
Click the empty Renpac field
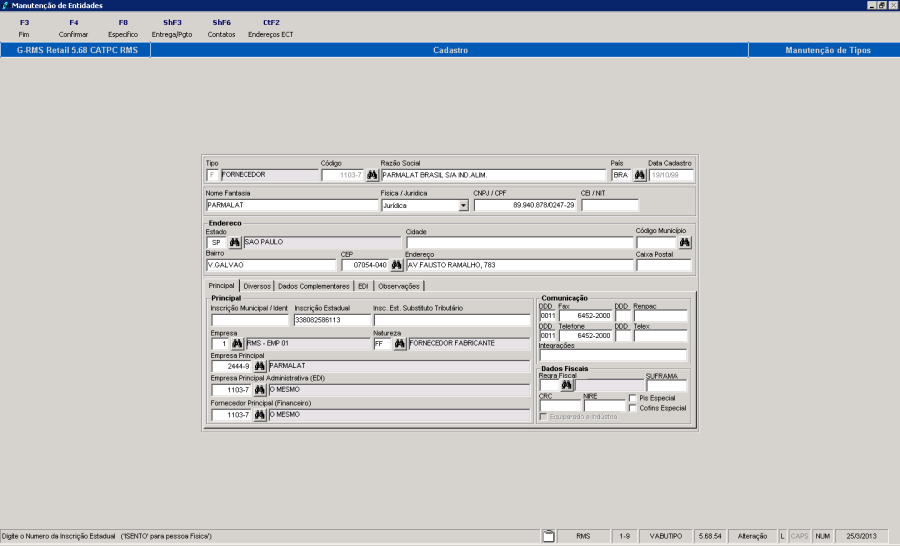click(660, 316)
